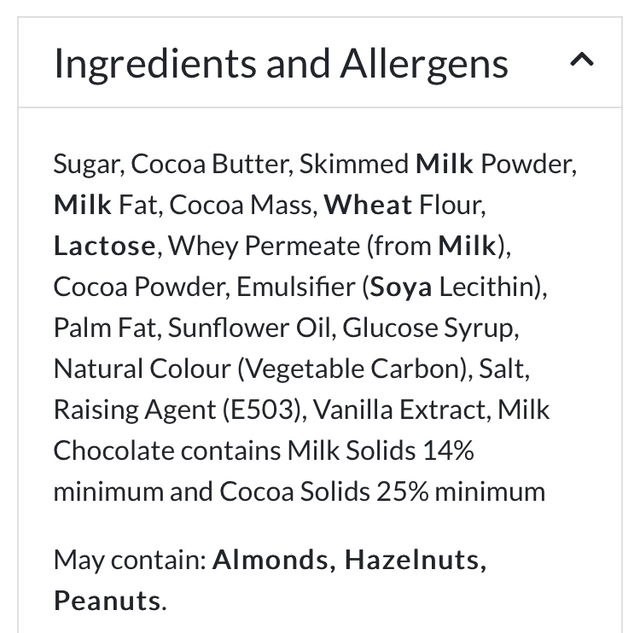Click the bold Wheat allergen
Viewport: 640px width, 633px height.
[x=368, y=205]
